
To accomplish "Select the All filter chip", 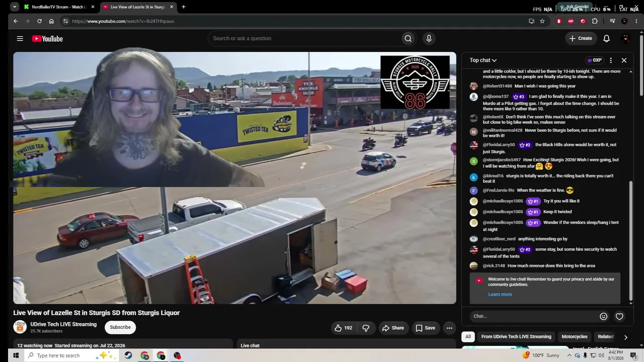I will (468, 337).
